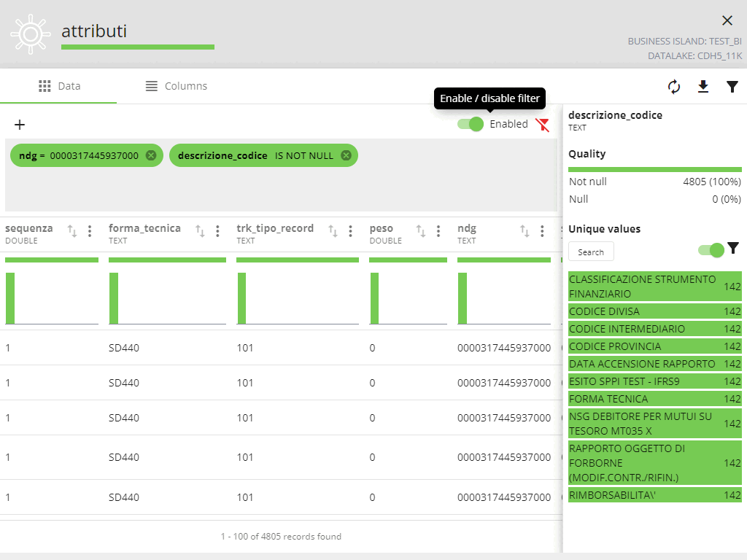Click the unique values Search field
This screenshot has width=747, height=560.
tap(591, 252)
